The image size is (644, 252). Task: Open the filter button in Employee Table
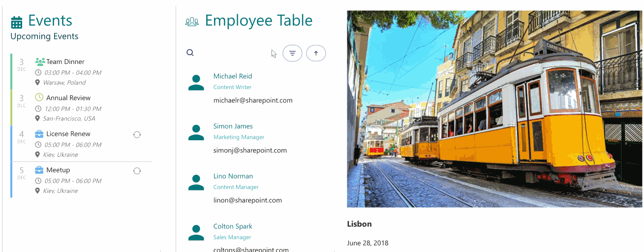click(292, 53)
